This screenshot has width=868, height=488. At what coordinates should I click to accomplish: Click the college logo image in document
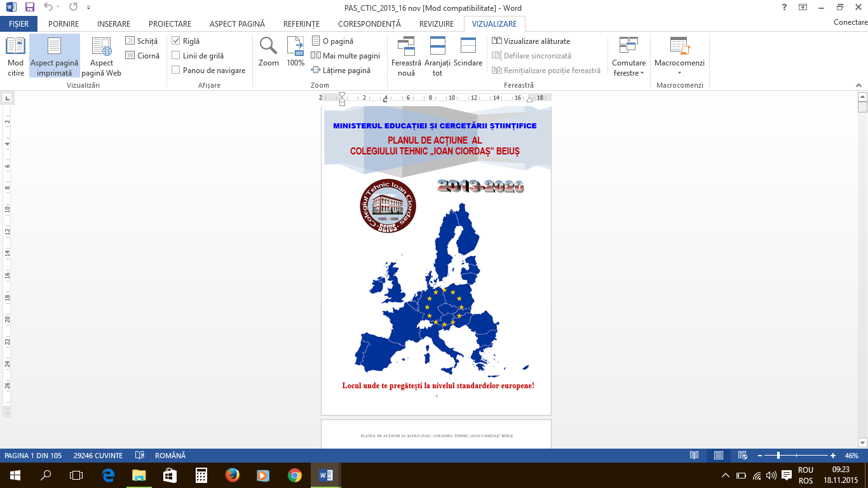[x=388, y=205]
